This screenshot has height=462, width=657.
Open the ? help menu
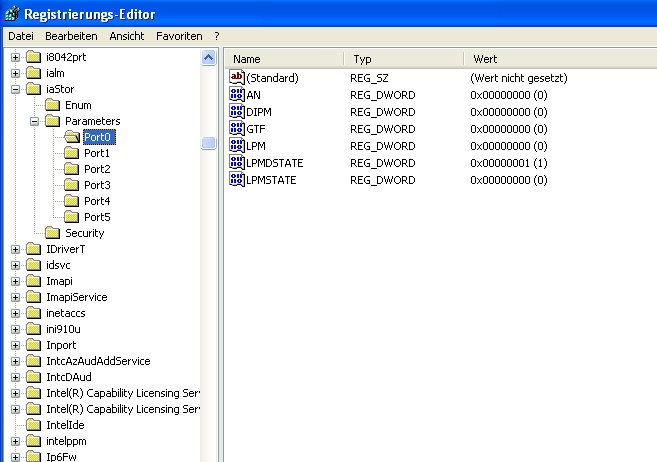217,36
